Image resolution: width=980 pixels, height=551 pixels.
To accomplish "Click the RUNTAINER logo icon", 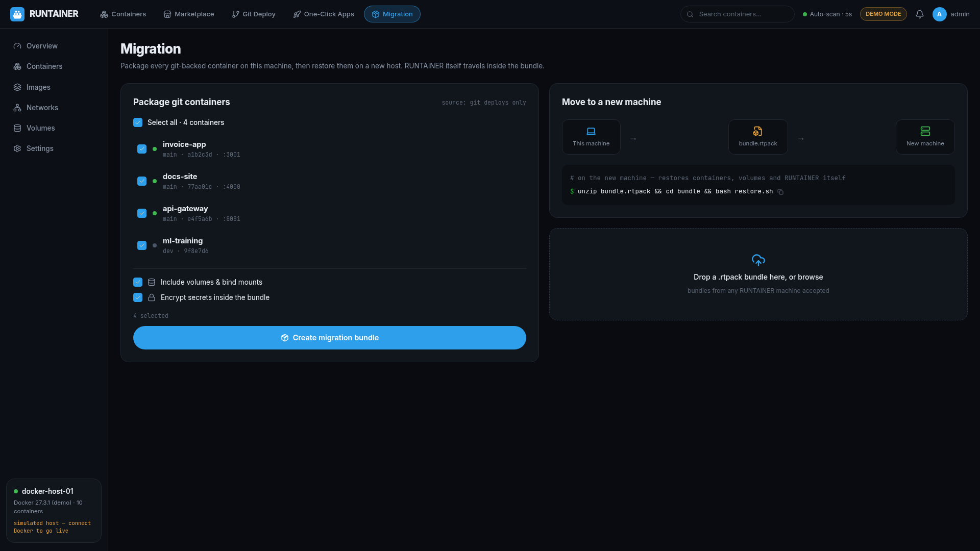I will [17, 14].
